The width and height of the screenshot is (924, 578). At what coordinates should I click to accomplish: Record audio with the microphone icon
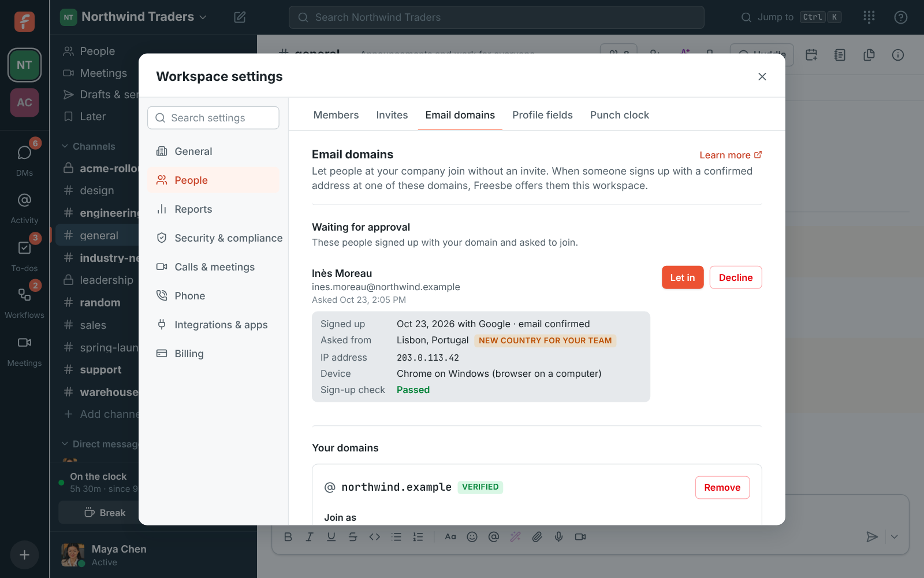(558, 537)
